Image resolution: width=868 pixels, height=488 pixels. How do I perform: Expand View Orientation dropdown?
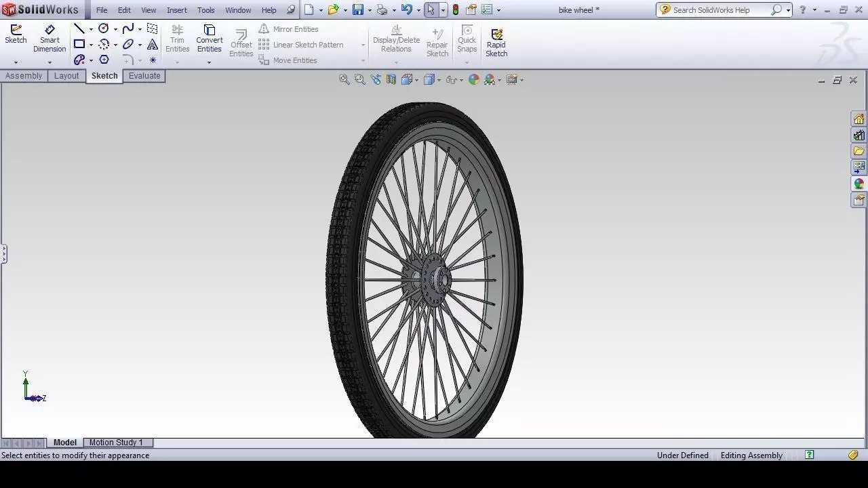(416, 80)
